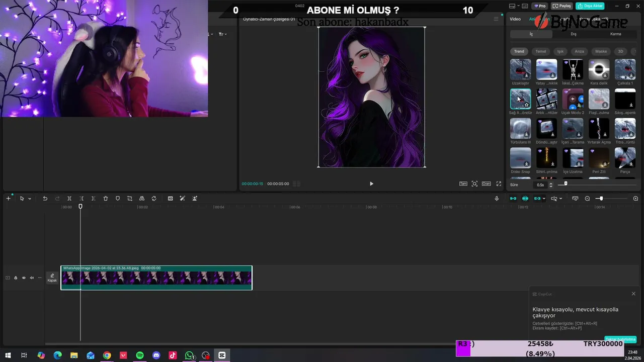Expand the selection pointer tool dropdown
The image size is (644, 362).
(30, 199)
